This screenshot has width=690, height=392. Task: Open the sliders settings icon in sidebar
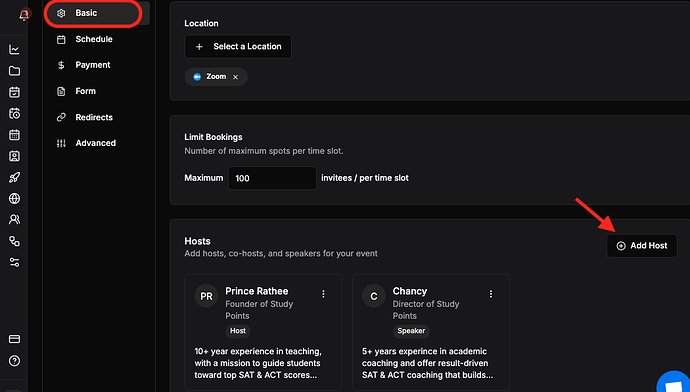[x=14, y=262]
